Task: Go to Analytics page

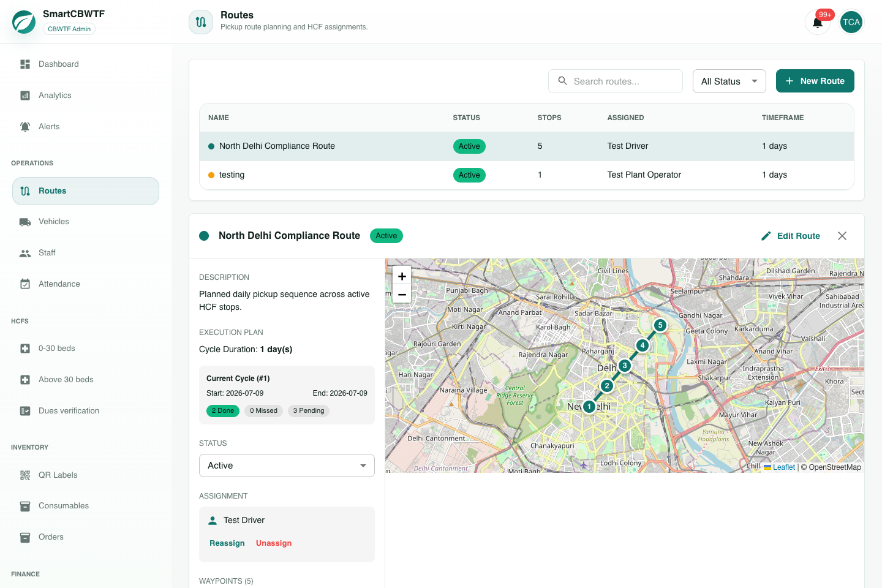Action: [86, 96]
